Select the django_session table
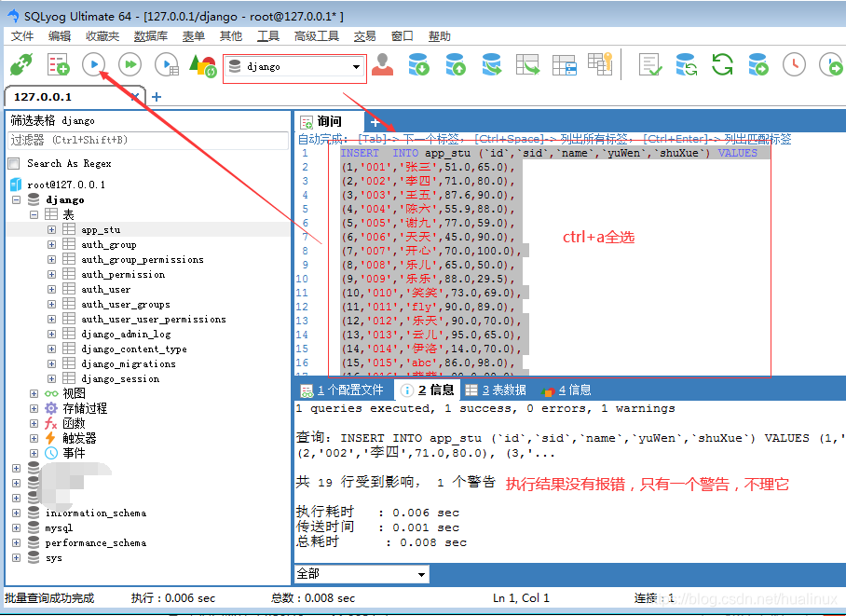 pos(120,379)
